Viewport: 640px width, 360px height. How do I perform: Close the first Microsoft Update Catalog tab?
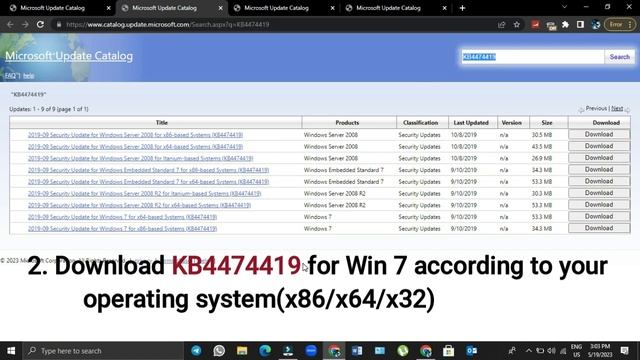(109, 8)
